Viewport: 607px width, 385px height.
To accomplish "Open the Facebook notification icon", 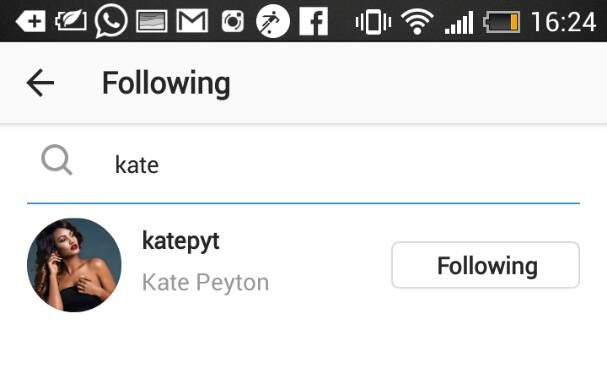I will click(x=314, y=22).
